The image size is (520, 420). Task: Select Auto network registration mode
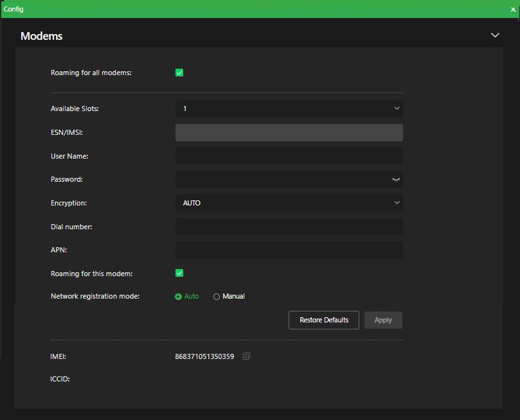pyautogui.click(x=177, y=296)
